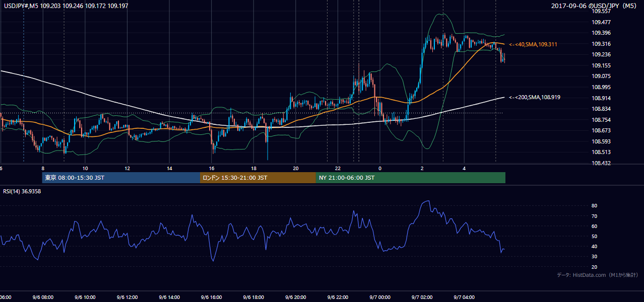Click price axis value 108.995

[601, 87]
